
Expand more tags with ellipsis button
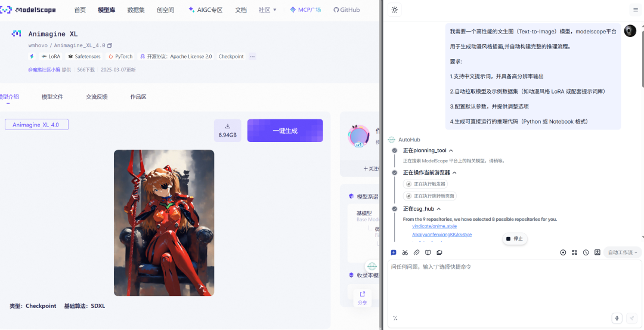tap(252, 56)
